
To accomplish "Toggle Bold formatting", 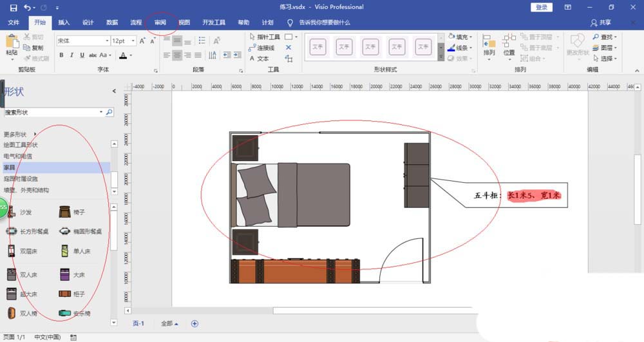I will pos(61,55).
